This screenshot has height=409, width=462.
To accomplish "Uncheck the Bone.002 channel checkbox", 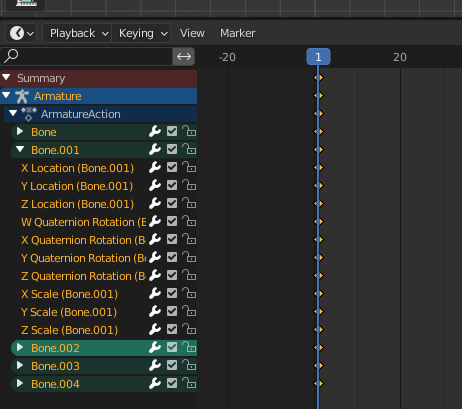I will 172,348.
